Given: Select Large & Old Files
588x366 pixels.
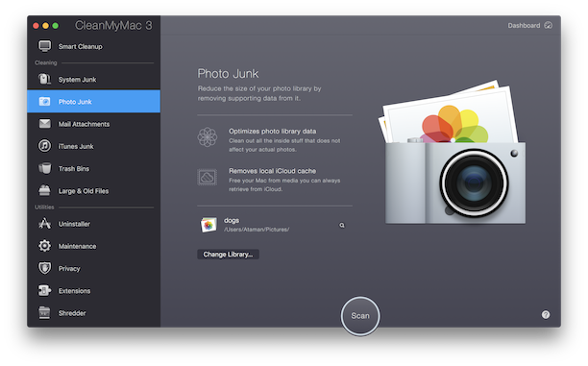Looking at the screenshot, I should click(94, 191).
